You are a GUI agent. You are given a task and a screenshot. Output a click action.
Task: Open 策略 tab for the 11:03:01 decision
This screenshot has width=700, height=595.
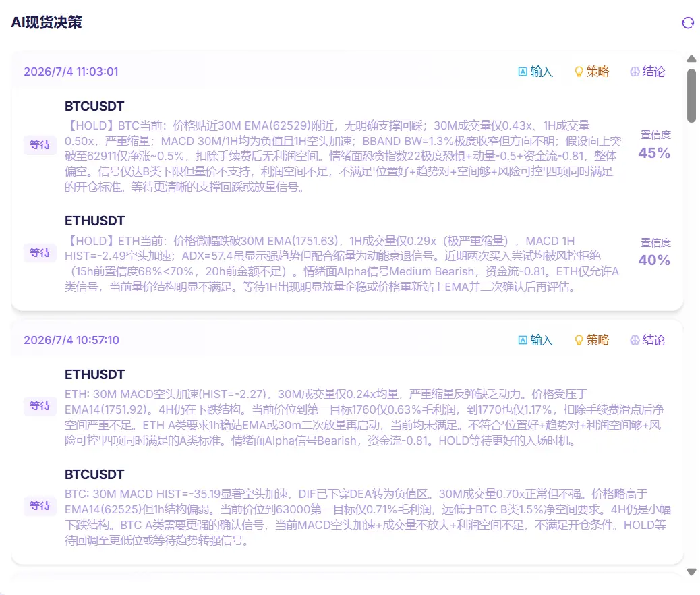[591, 72]
